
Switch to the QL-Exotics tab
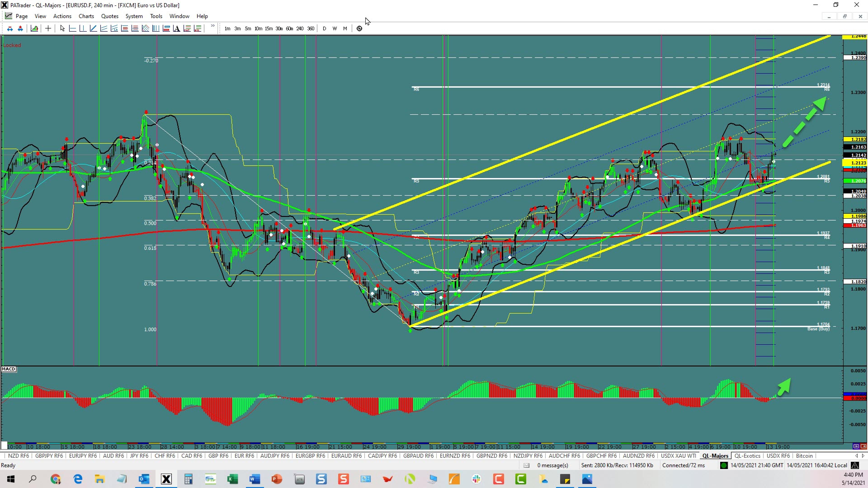[747, 456]
